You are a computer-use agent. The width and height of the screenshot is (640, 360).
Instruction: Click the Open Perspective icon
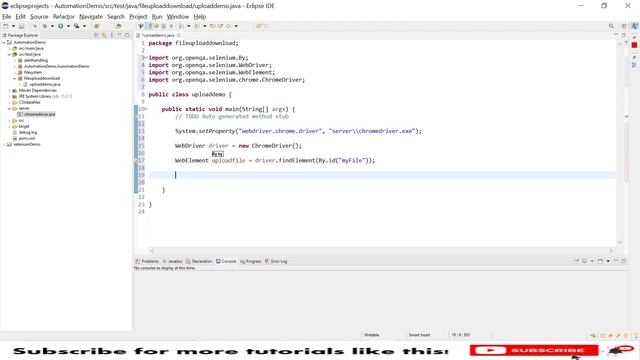pos(624,26)
